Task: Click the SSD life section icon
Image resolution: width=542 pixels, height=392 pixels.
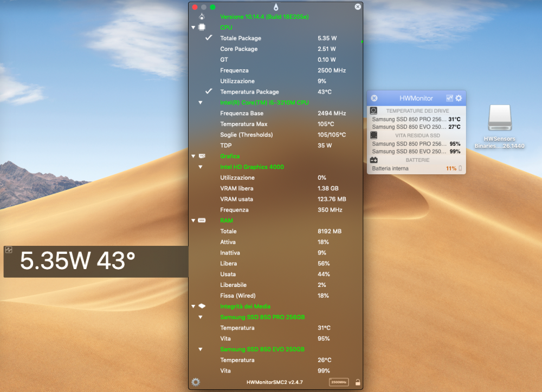Action: coord(373,135)
